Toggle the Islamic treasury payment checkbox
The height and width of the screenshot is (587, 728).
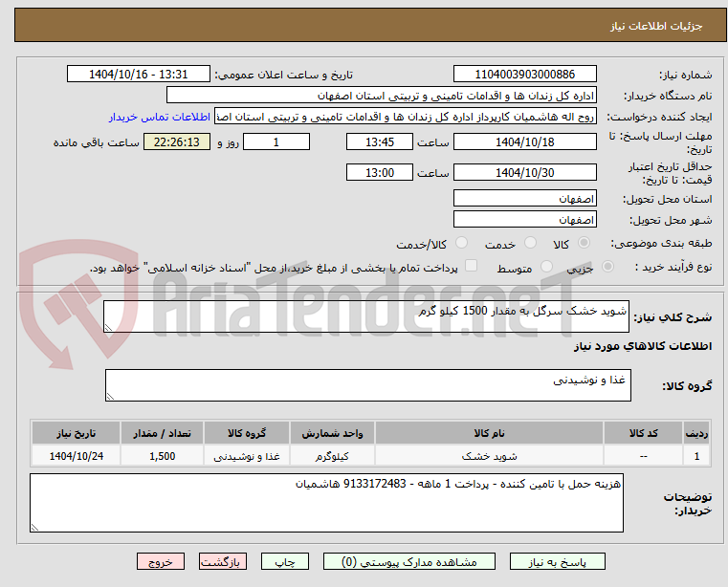pos(471,266)
